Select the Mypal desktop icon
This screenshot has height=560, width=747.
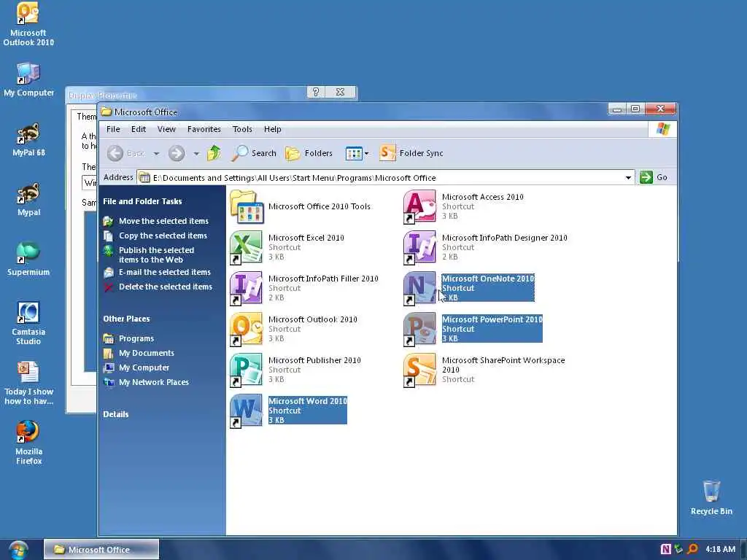point(28,200)
